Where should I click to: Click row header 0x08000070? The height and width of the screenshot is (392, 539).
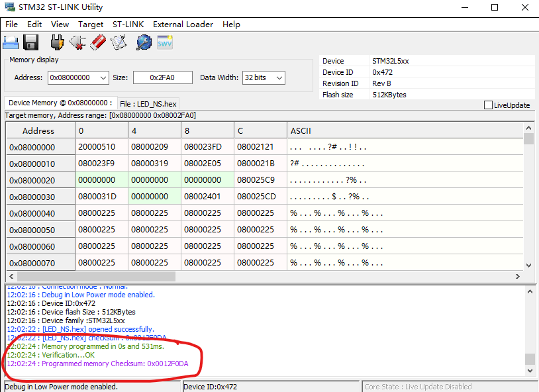click(x=40, y=263)
